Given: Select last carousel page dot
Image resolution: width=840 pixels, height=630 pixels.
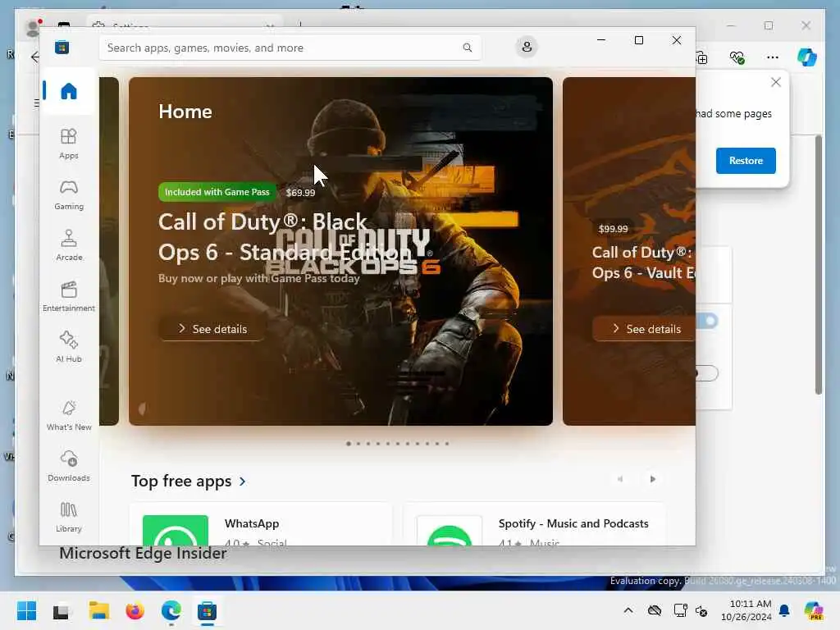Looking at the screenshot, I should pyautogui.click(x=447, y=444).
